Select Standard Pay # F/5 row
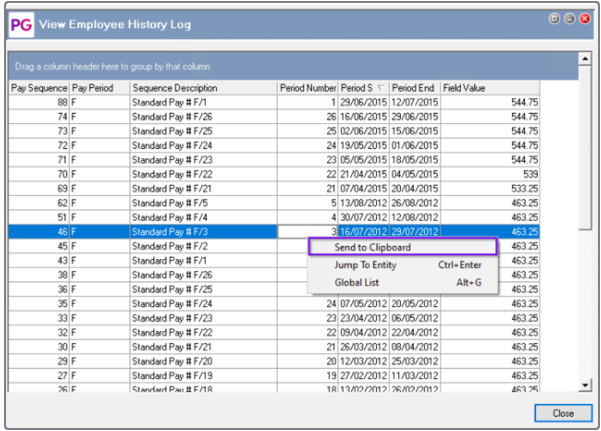601x431 pixels. click(x=274, y=203)
